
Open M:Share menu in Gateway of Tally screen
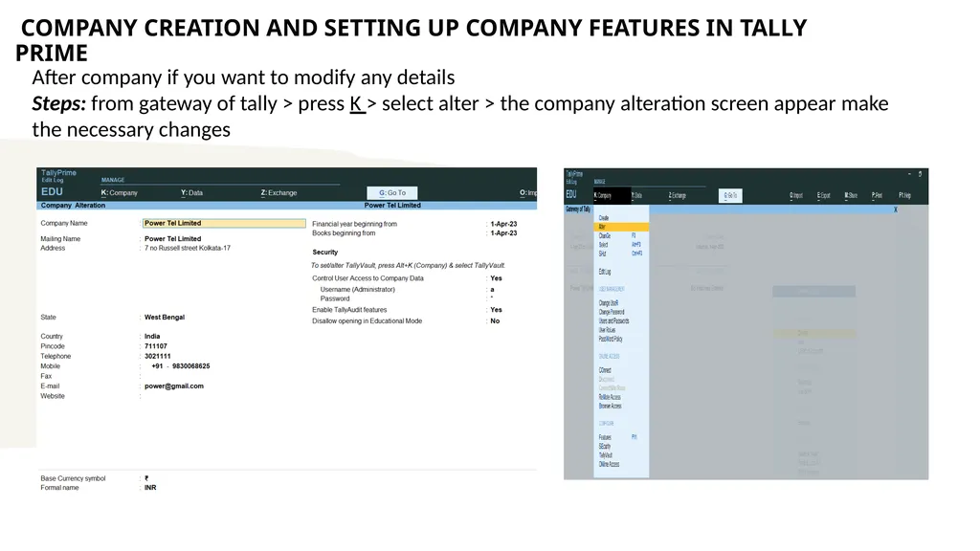pyautogui.click(x=851, y=195)
